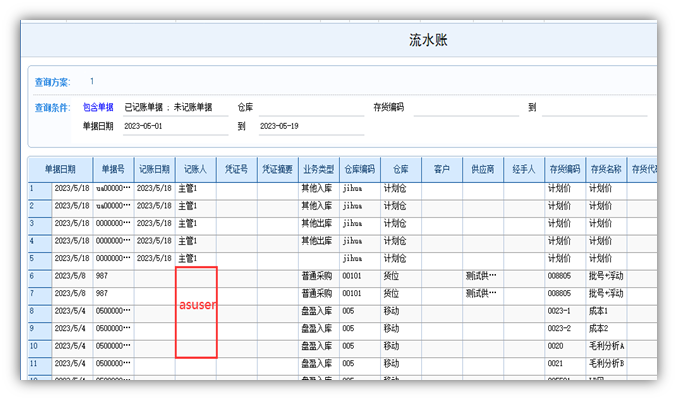Click end date field 2023-05-19

click(x=311, y=127)
